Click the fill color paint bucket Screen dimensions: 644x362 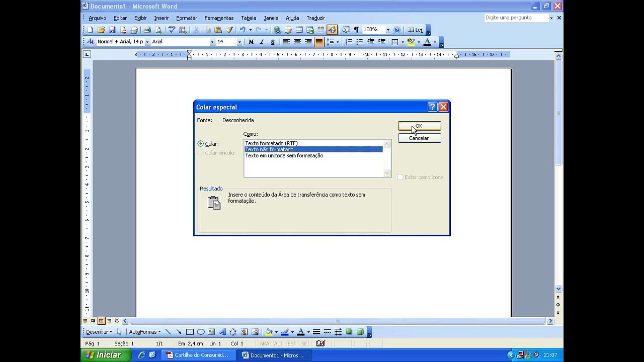[x=269, y=332]
